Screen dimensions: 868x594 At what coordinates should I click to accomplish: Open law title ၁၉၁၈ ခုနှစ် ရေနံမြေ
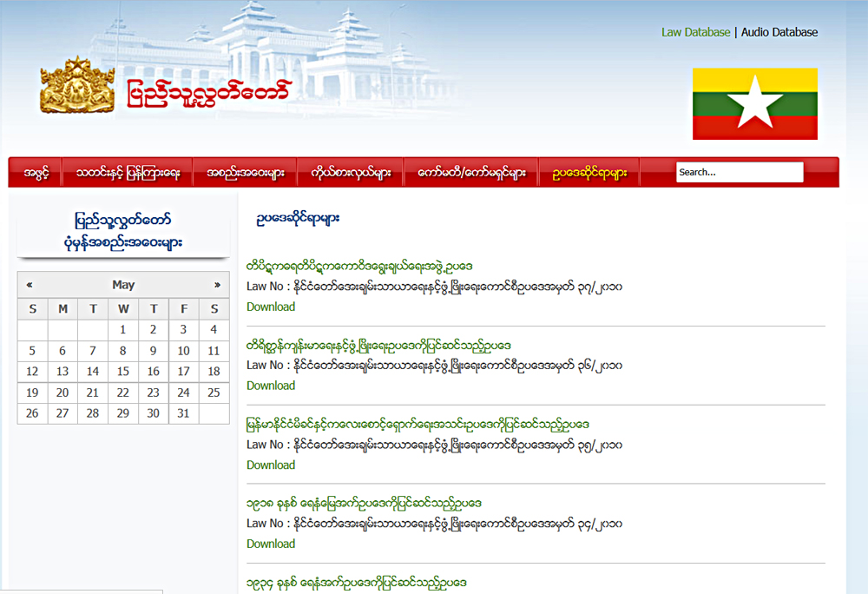point(364,503)
